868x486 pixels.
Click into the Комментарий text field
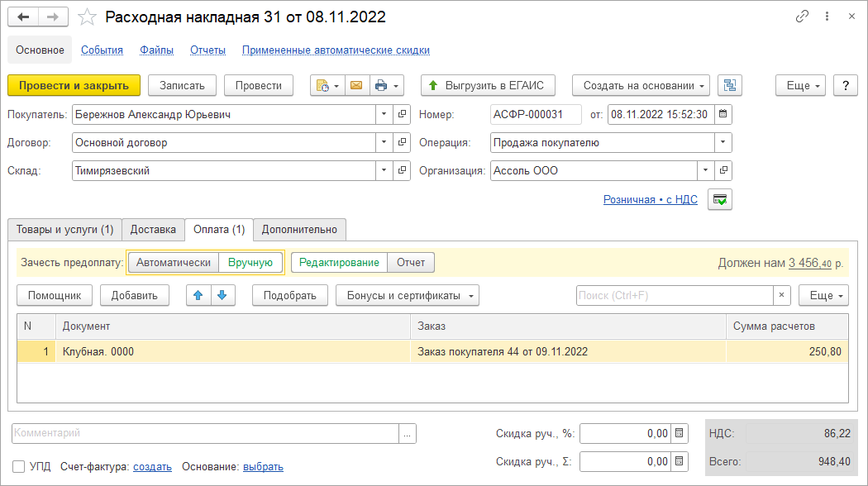click(x=205, y=433)
